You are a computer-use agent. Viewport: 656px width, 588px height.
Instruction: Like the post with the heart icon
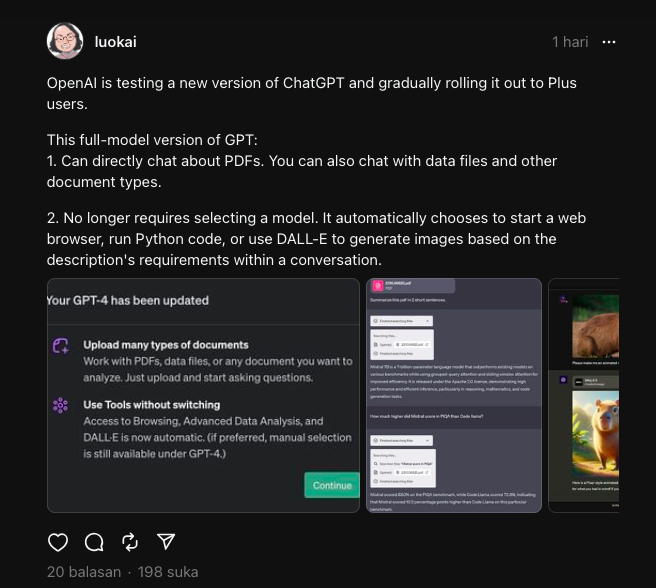58,542
